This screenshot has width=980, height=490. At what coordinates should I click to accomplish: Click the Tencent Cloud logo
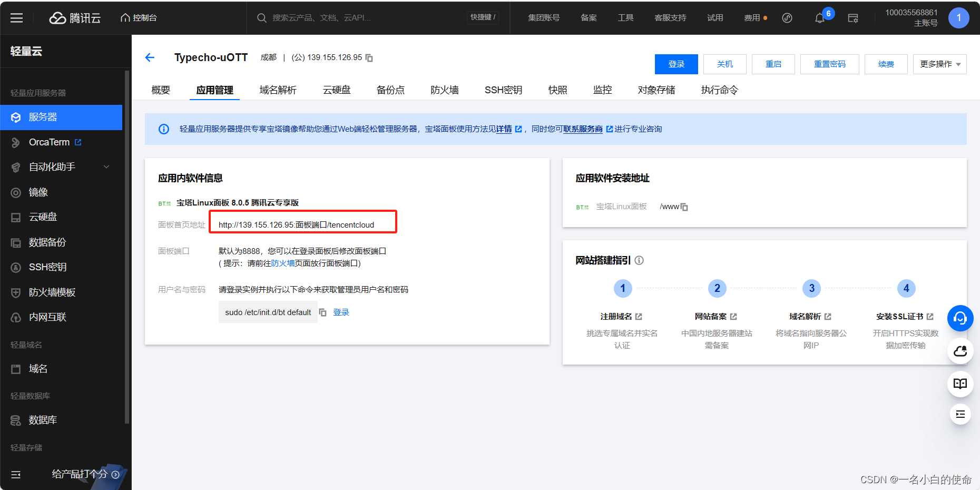[75, 18]
